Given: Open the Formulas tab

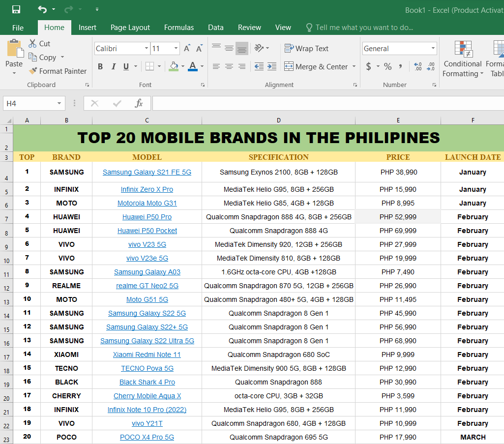Looking at the screenshot, I should click(179, 28).
